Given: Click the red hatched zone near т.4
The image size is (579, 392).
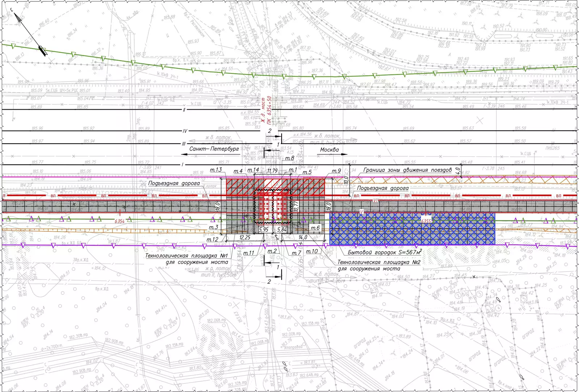Looking at the screenshot, I should point(240,185).
